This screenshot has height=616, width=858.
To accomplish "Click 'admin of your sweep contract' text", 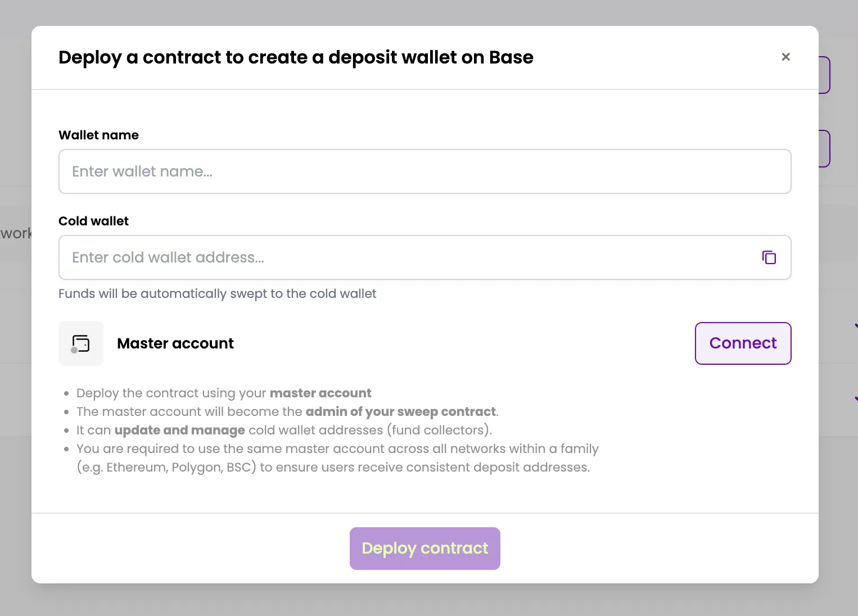I will pos(401,411).
